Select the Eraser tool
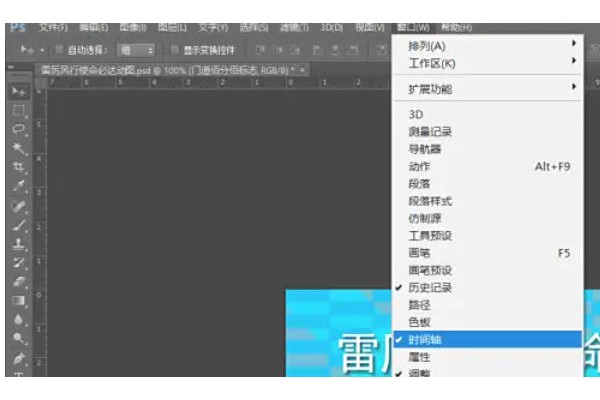Image resolution: width=600 pixels, height=400 pixels. click(18, 282)
